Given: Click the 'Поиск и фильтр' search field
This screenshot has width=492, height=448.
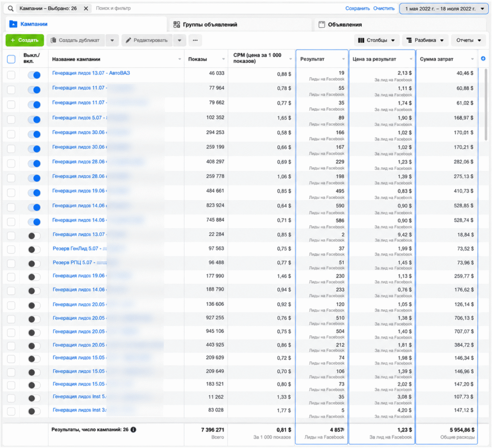Looking at the screenshot, I should 113,9.
